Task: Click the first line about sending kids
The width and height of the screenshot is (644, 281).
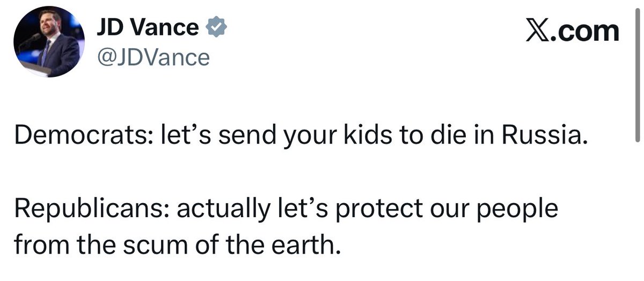Action: coord(298,138)
